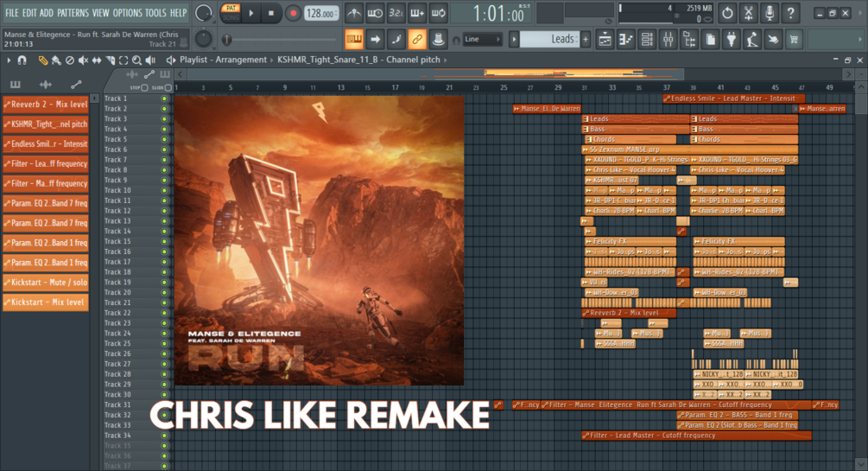868x471 pixels.
Task: Select the mute tool
Action: (x=83, y=60)
